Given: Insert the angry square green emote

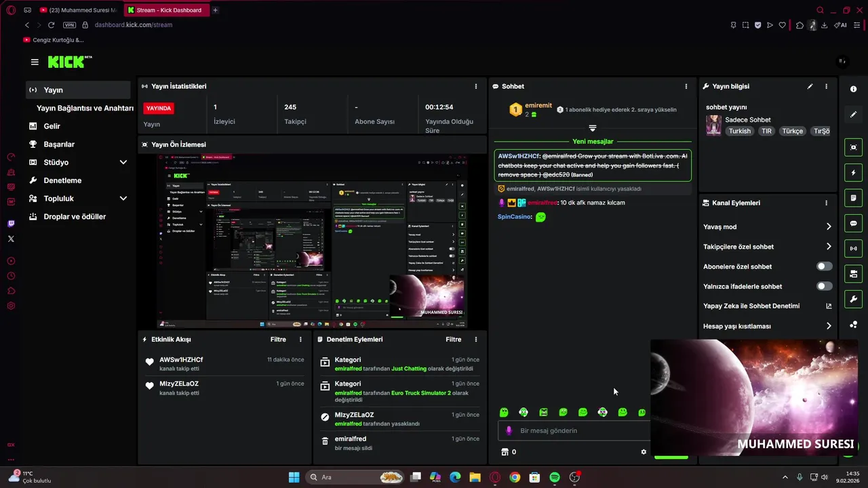Looking at the screenshot, I should tap(543, 412).
